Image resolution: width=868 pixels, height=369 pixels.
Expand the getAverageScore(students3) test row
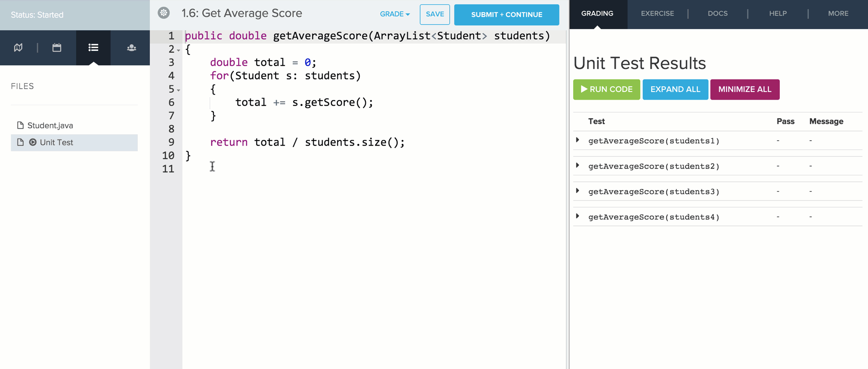point(578,191)
